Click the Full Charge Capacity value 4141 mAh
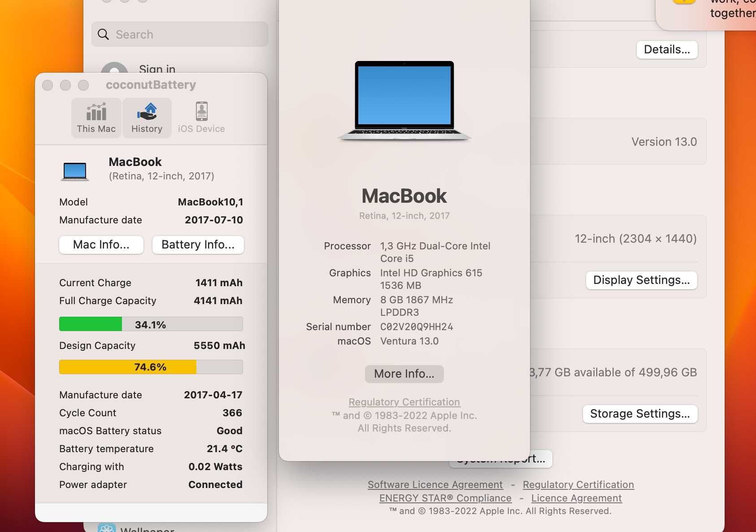Screen dimensions: 756x532 point(218,301)
